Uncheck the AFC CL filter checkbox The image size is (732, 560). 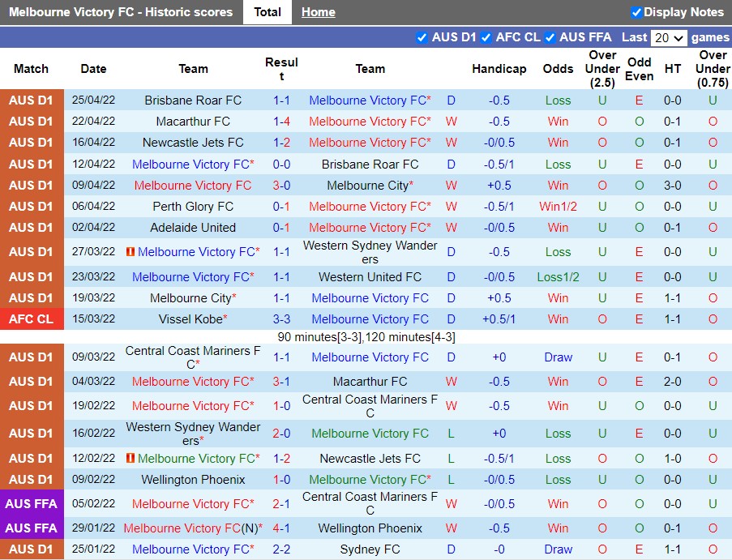pos(486,37)
